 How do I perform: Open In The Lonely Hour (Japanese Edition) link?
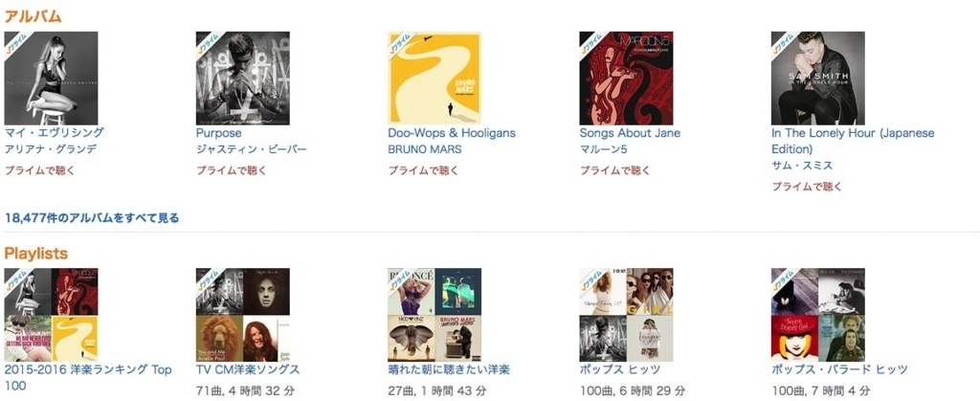click(x=853, y=141)
